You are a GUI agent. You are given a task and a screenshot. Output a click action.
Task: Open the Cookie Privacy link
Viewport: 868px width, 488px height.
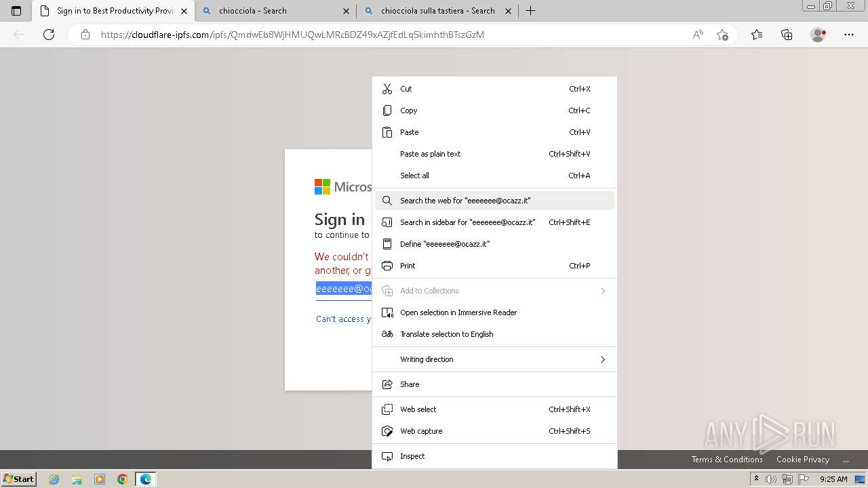click(x=803, y=460)
